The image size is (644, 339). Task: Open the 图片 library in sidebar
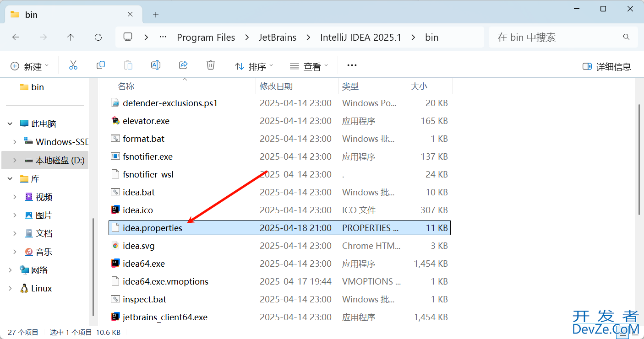(39, 215)
